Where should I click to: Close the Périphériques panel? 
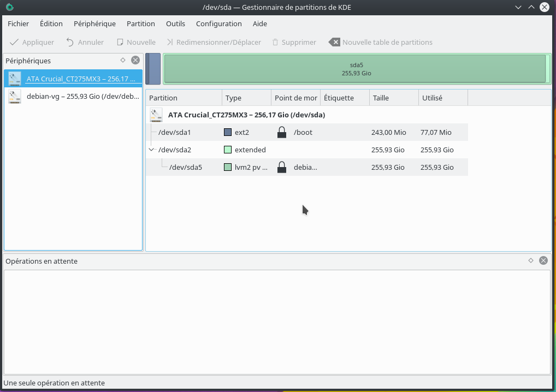coord(135,61)
